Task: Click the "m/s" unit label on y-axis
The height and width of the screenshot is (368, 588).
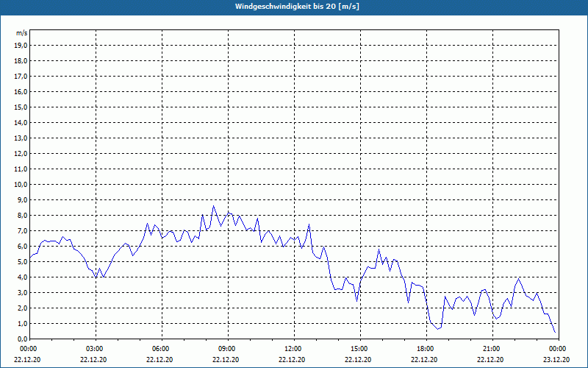Action: pos(21,33)
